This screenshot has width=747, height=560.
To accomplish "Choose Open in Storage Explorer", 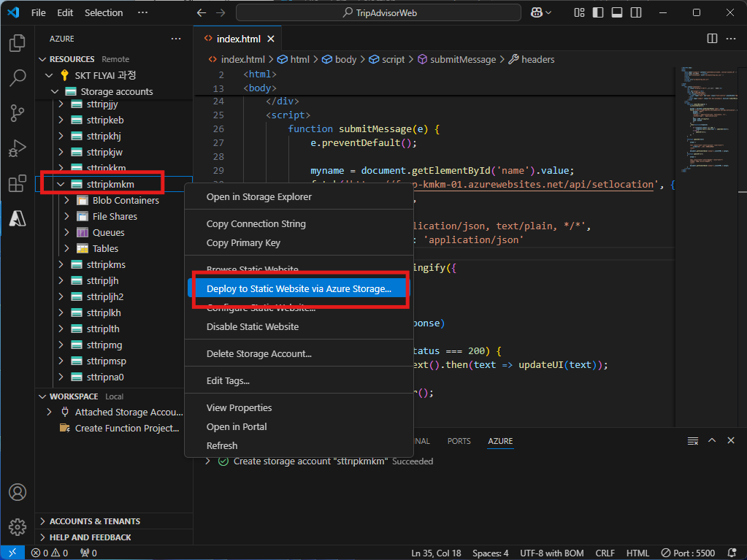I will click(x=299, y=196).
